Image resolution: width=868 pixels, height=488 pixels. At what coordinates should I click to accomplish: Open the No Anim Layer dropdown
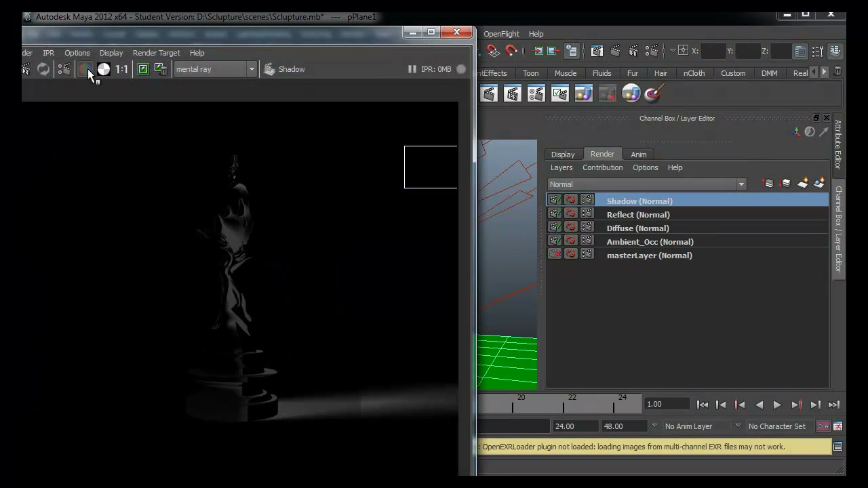pos(703,426)
